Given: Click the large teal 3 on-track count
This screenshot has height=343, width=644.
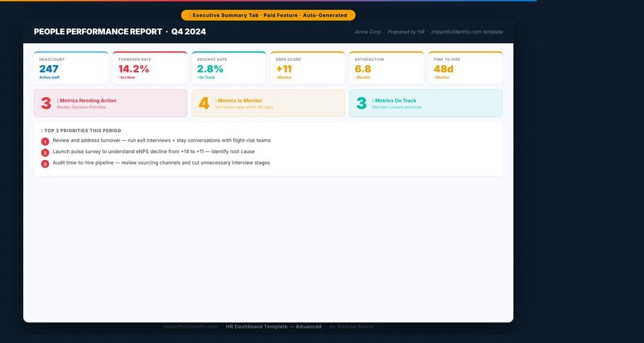Looking at the screenshot, I should (361, 103).
